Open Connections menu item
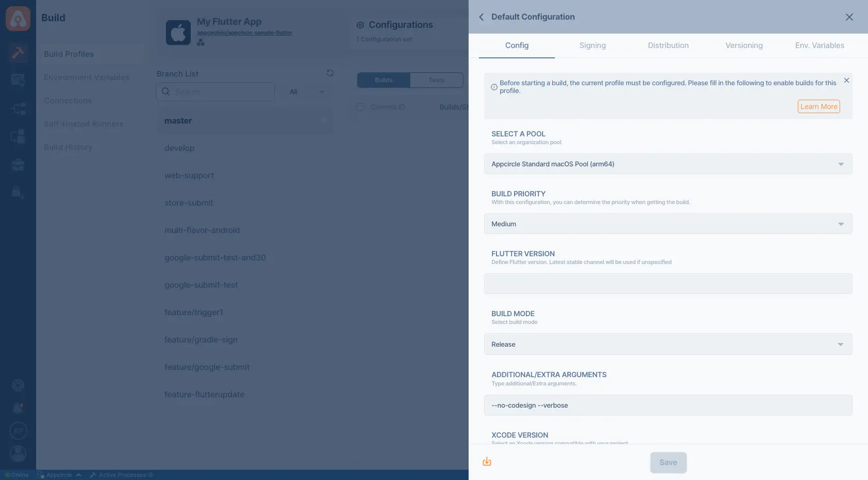 pos(68,101)
